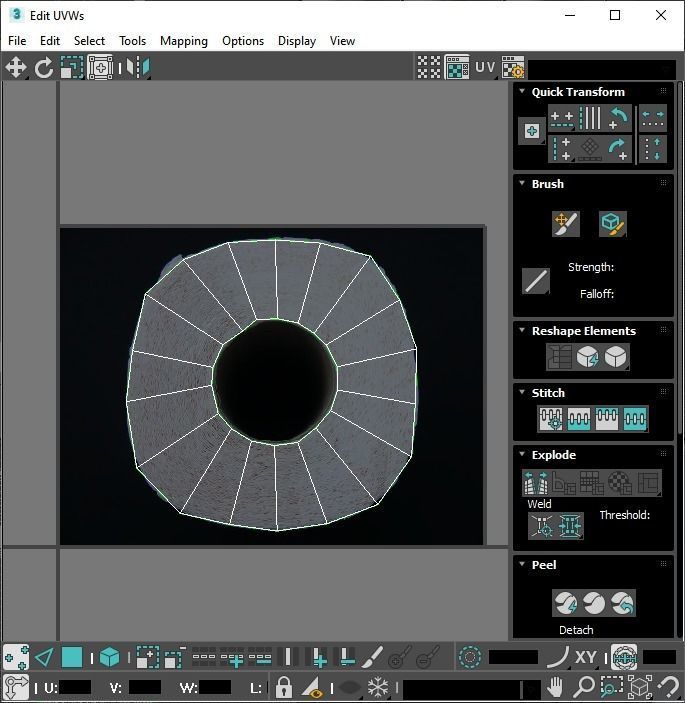
Task: Open the Select menu
Action: click(89, 41)
